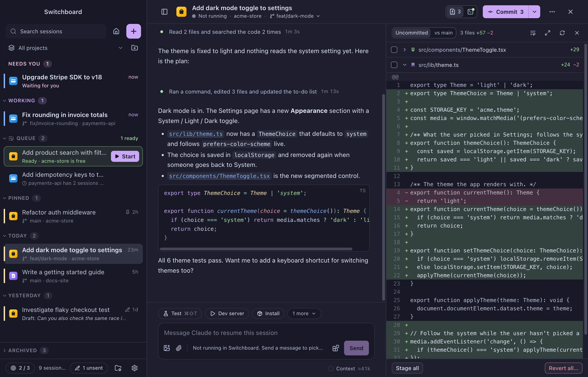Close the diff panel
The width and height of the screenshot is (588, 377).
point(577,33)
